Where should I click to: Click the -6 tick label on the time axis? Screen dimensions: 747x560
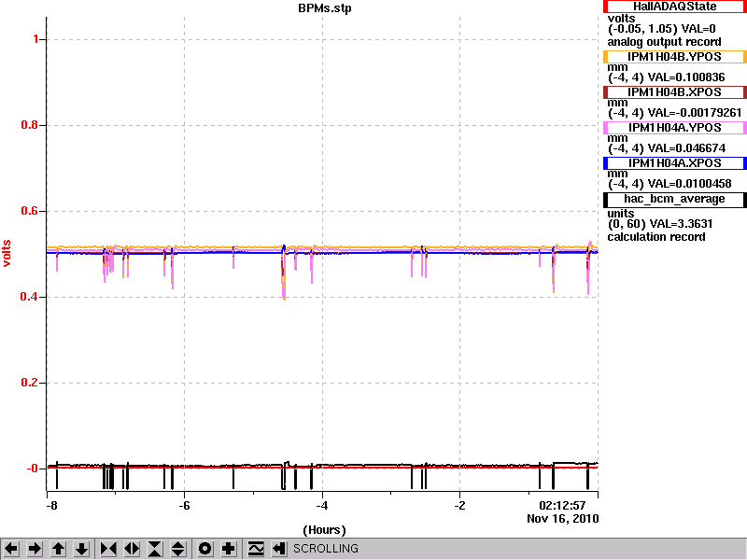point(184,505)
